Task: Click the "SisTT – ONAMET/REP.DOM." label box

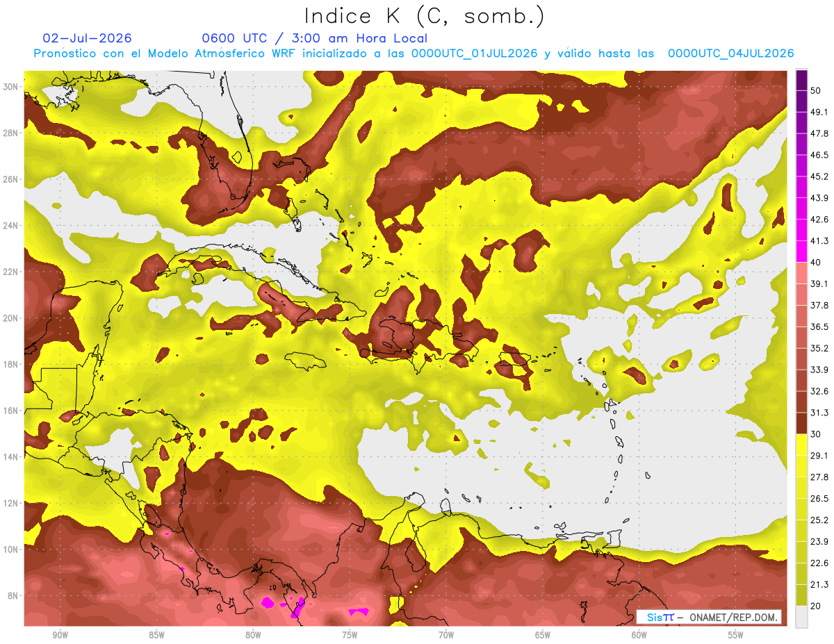Action: coord(708,617)
